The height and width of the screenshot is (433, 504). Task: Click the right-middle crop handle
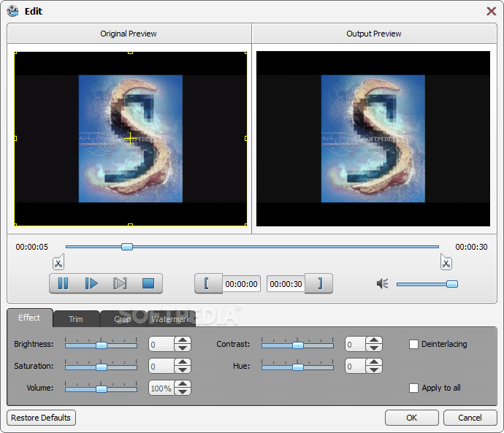246,139
